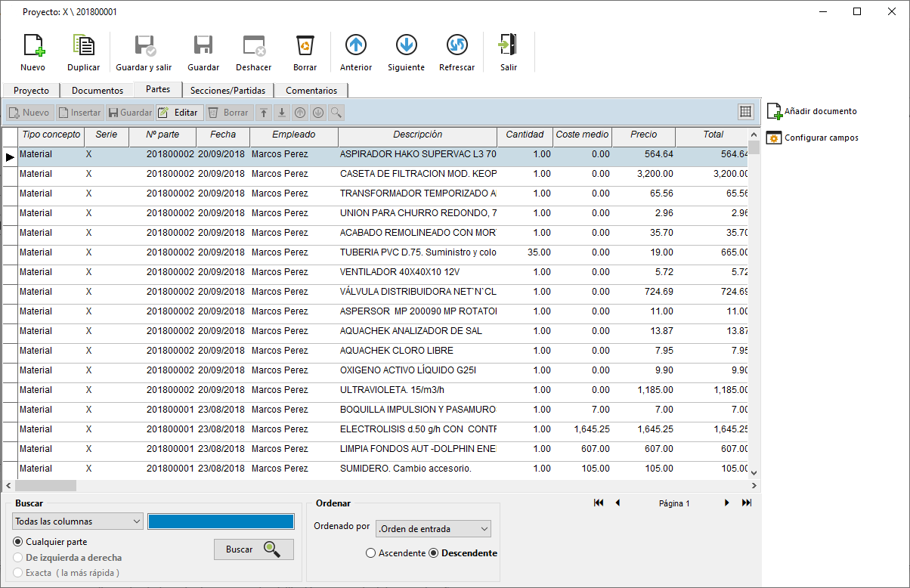
Task: Sort by the Tipo concepto column header
Action: 51,135
